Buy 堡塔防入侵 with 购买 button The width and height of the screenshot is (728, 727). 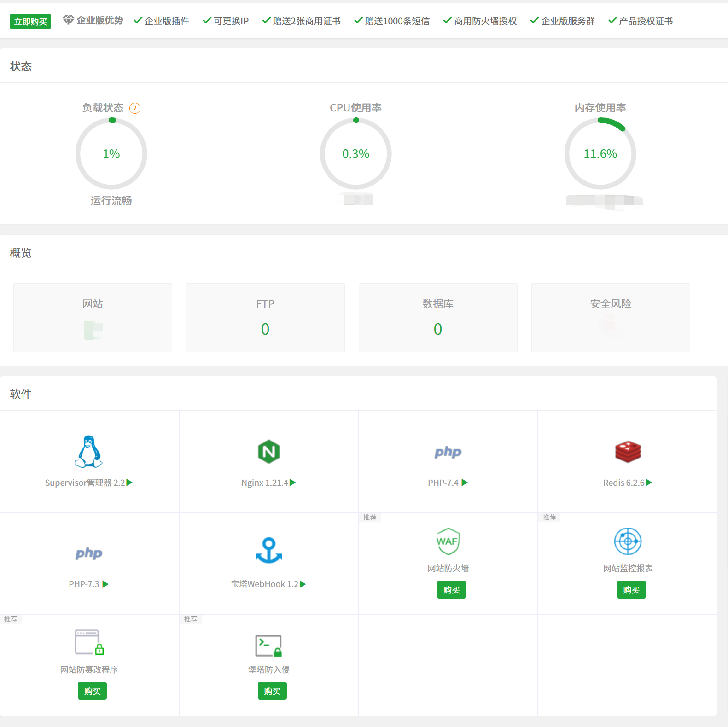[272, 691]
